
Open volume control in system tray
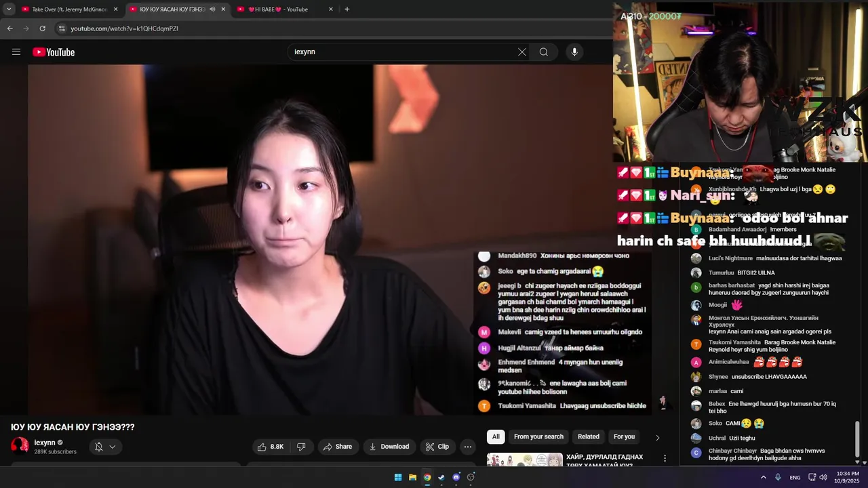coord(823,477)
